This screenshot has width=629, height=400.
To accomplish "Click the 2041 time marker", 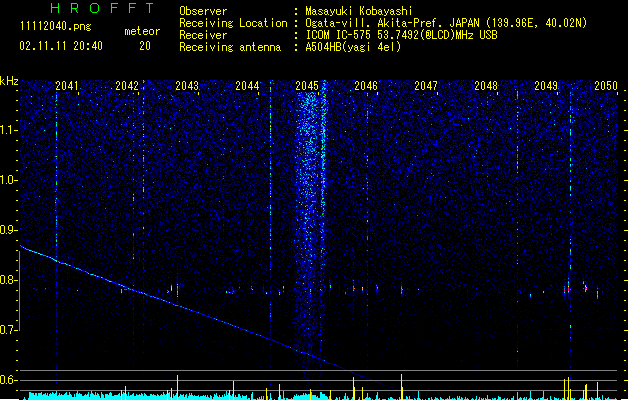I will click(67, 86).
